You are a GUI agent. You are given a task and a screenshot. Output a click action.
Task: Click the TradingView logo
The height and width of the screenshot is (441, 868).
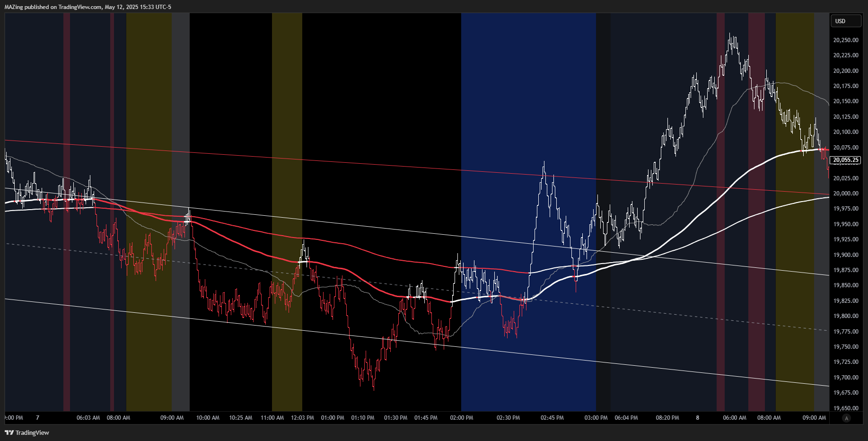click(x=27, y=432)
